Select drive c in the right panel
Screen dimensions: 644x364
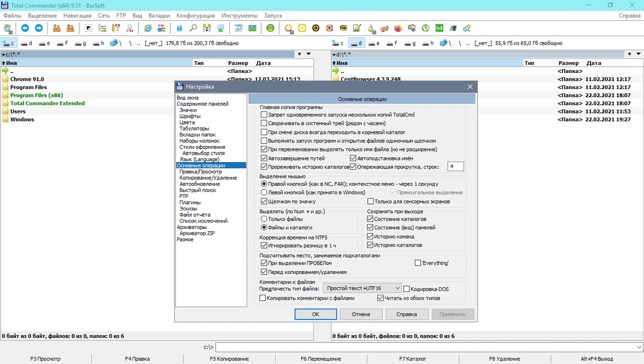[338, 43]
